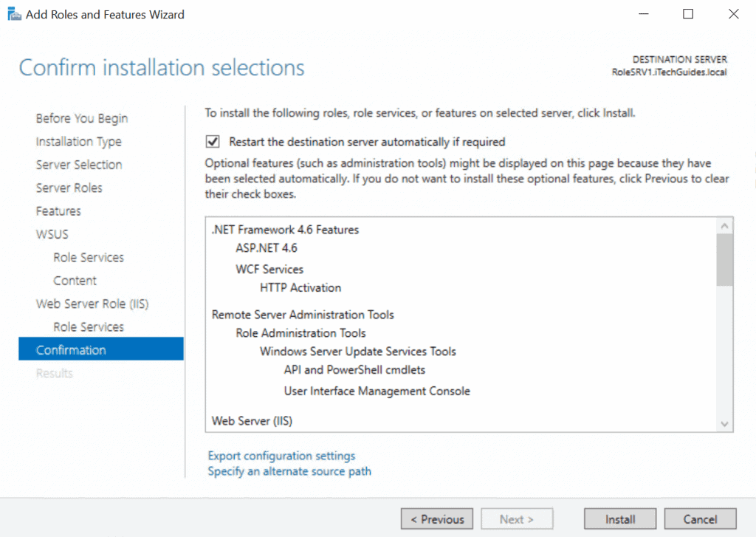
Task: Click the Previous button
Action: coord(437,519)
